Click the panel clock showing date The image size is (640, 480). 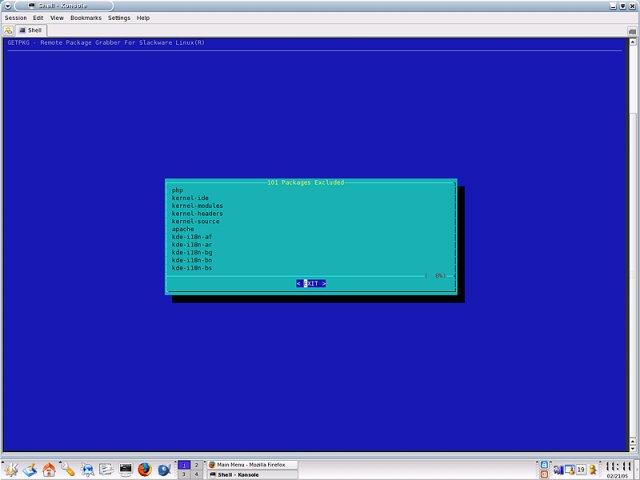tap(617, 469)
